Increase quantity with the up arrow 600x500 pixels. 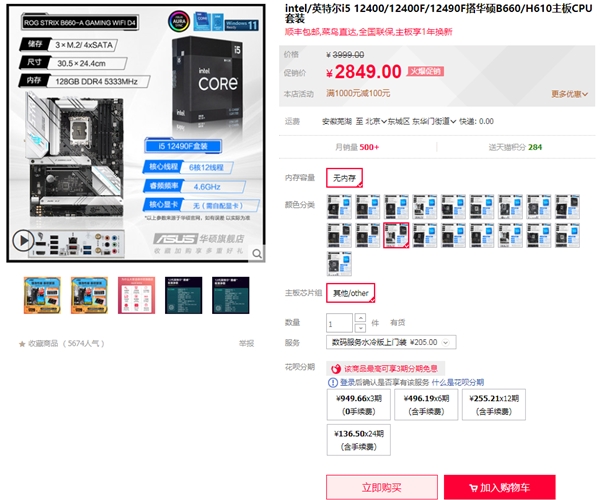tap(360, 318)
